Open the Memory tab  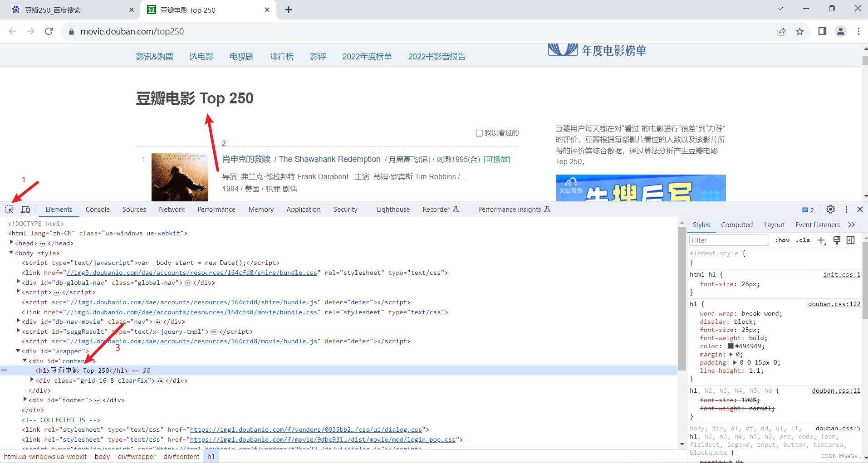point(261,210)
